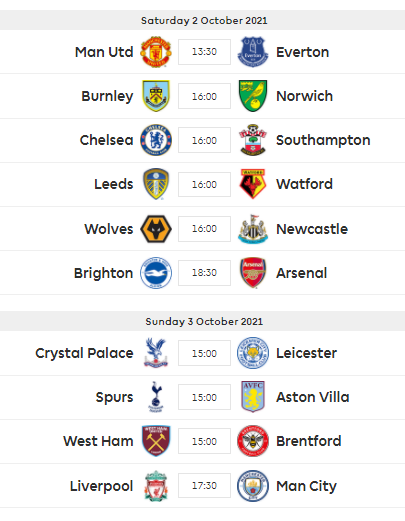Open the Watford club badge
The width and height of the screenshot is (405, 521).
click(253, 184)
